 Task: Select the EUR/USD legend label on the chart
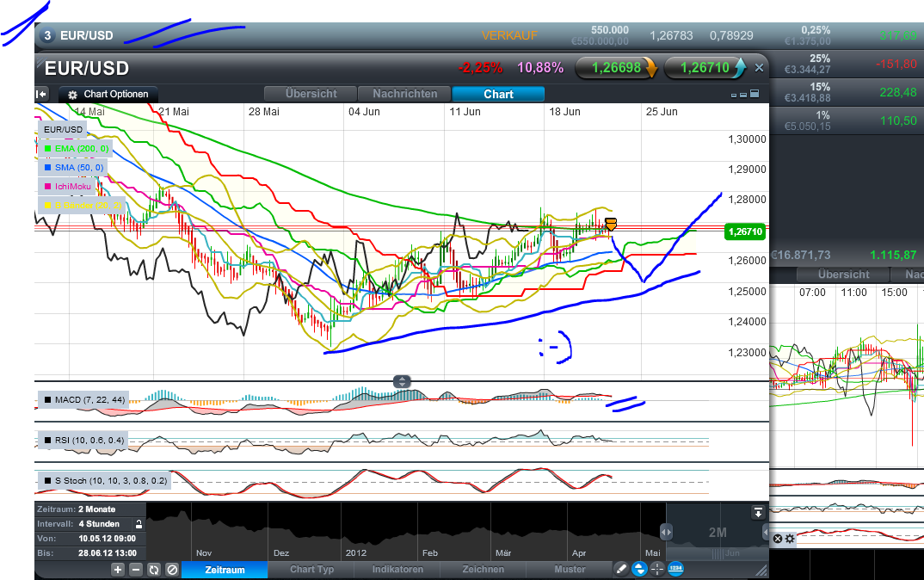coord(63,129)
